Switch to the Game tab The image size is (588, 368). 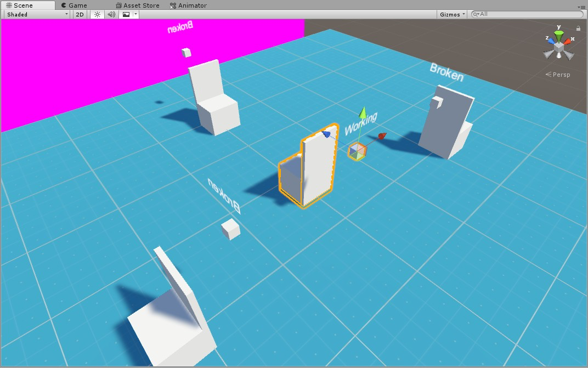click(x=74, y=5)
